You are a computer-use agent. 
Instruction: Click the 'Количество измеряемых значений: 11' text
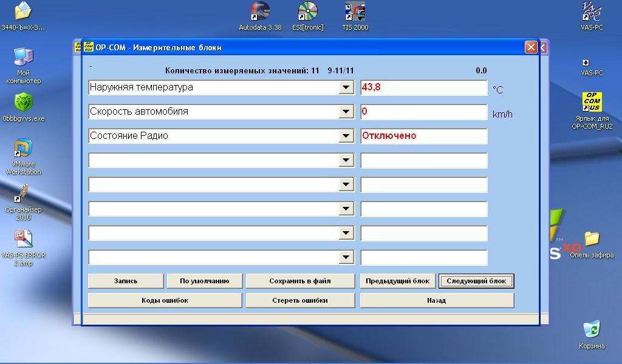[x=242, y=70]
